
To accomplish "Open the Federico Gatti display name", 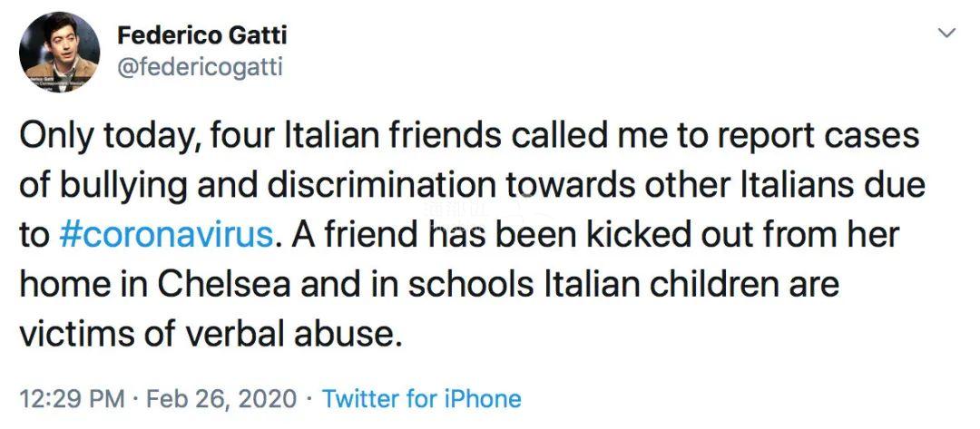I will pos(201,35).
